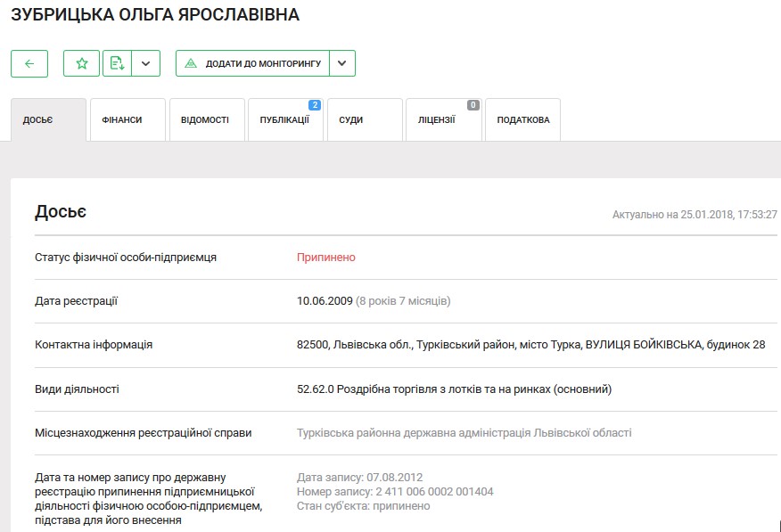Click the contact address in Турка

point(530,345)
